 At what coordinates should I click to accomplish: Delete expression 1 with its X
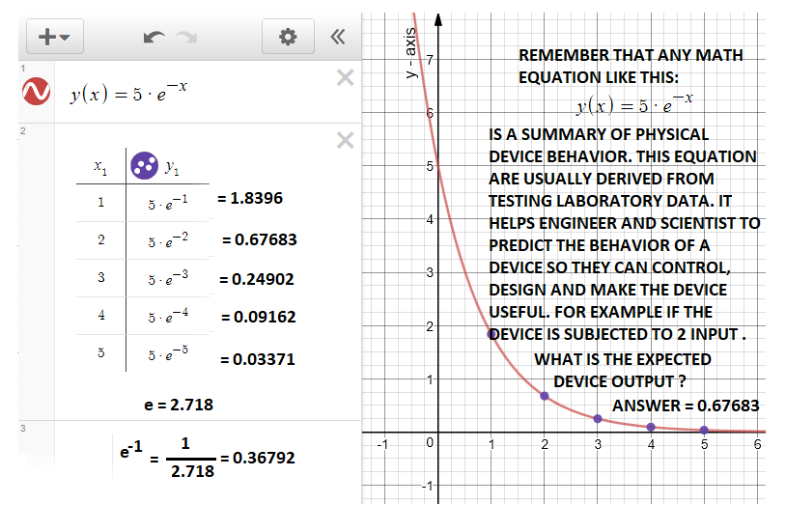pyautogui.click(x=345, y=78)
